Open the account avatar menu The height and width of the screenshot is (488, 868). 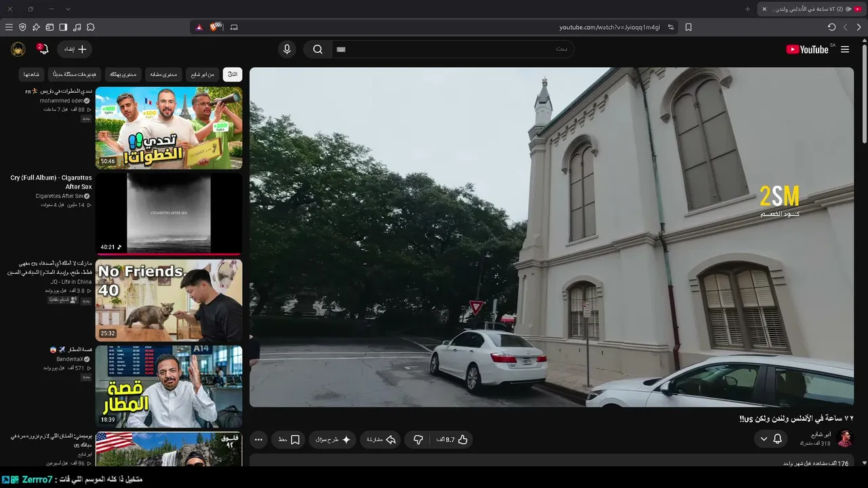[18, 49]
